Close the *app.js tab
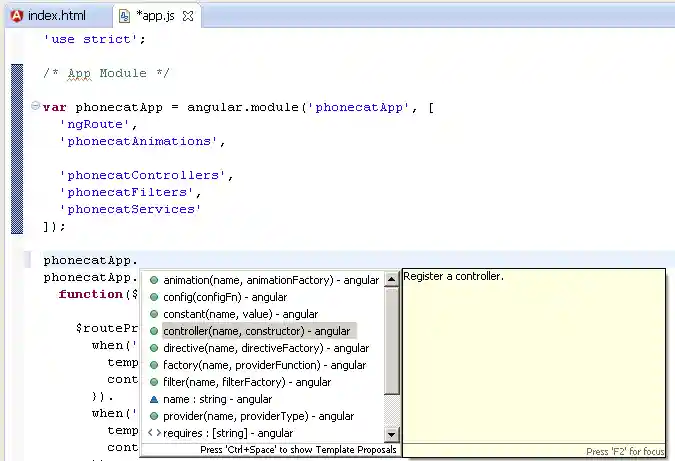The image size is (675, 461). point(188,16)
